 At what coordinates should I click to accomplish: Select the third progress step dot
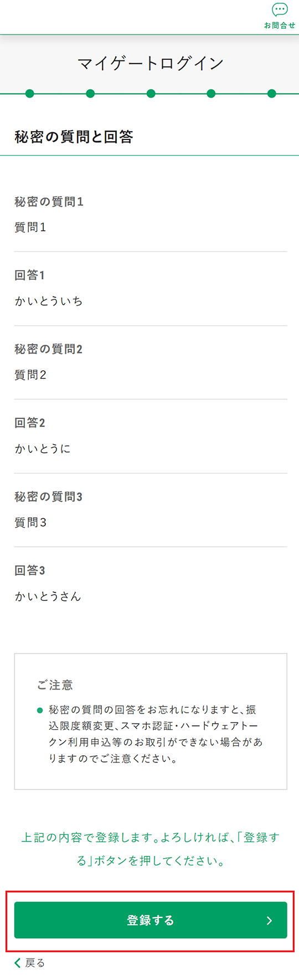[x=151, y=94]
